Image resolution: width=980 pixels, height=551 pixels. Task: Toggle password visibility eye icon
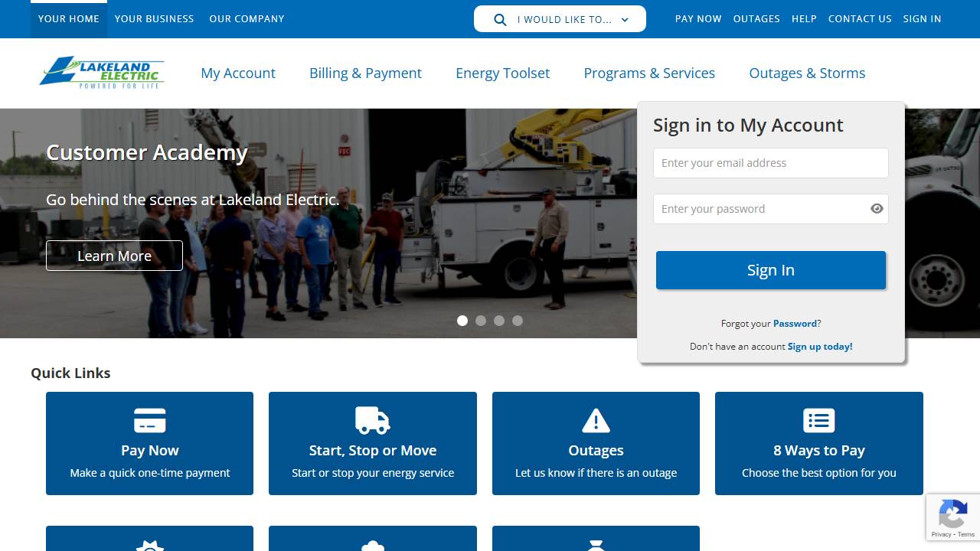tap(877, 209)
